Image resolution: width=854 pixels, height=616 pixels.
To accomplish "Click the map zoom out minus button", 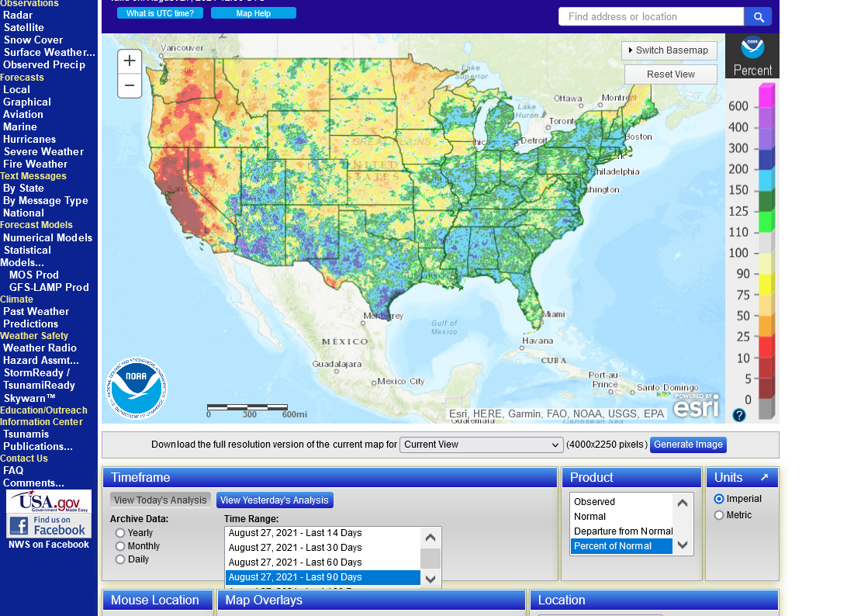I will click(x=130, y=85).
